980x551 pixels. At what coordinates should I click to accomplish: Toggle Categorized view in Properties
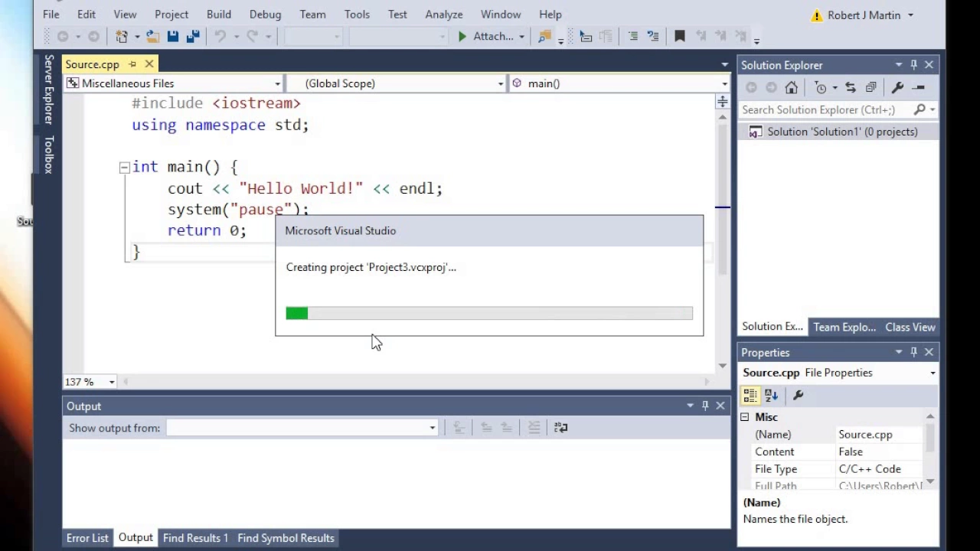[x=750, y=395]
